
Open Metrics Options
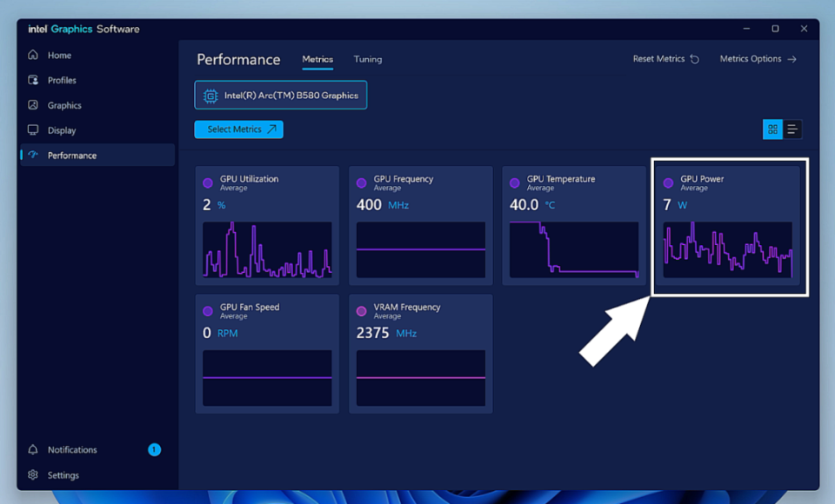tap(758, 58)
